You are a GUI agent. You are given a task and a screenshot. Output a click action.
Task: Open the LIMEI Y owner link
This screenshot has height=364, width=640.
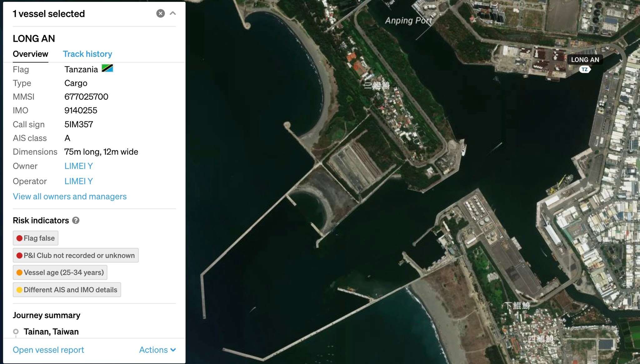(x=78, y=166)
